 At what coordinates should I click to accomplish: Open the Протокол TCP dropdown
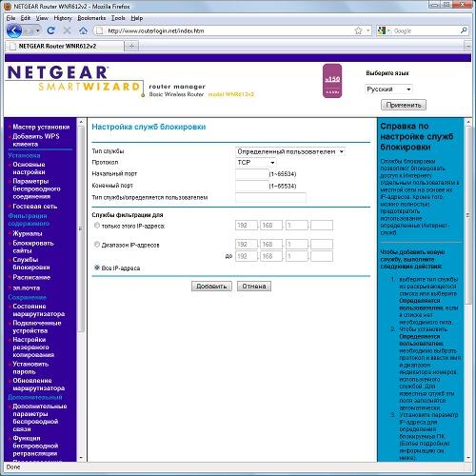pos(256,163)
